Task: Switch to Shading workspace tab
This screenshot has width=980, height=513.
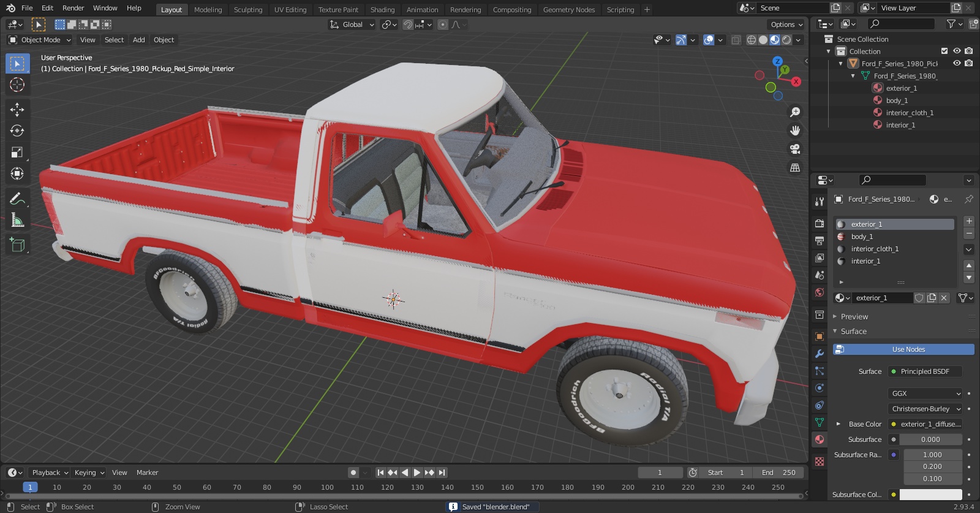Action: coord(382,10)
